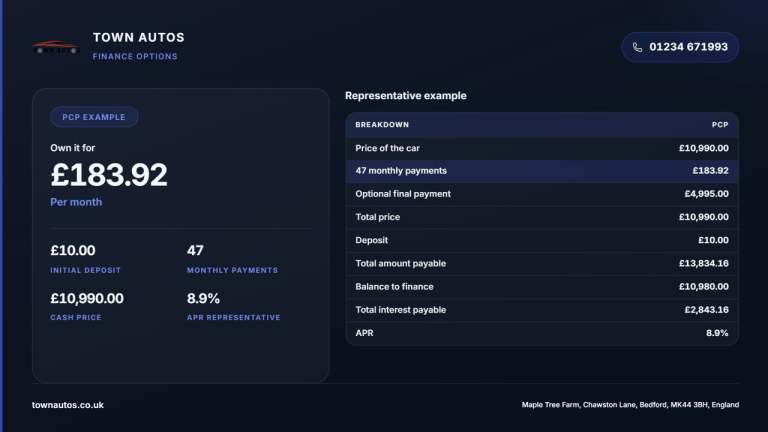Click the FINANCE OPTIONS subtitle

[x=135, y=56]
